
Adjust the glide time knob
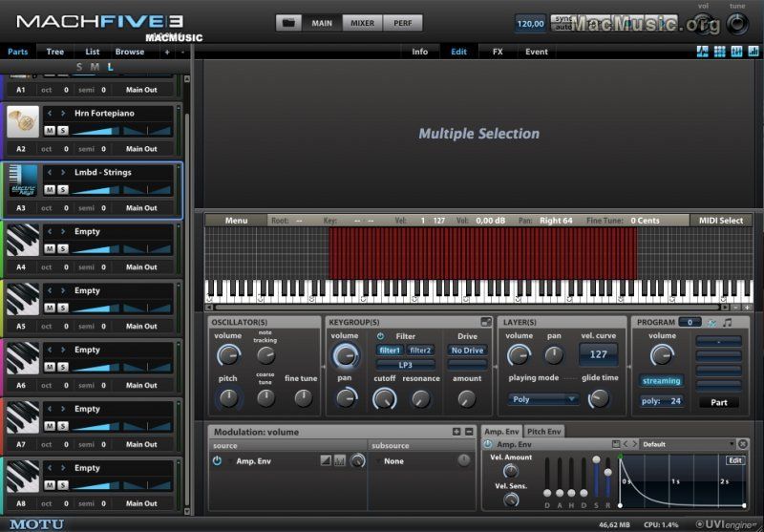[599, 399]
